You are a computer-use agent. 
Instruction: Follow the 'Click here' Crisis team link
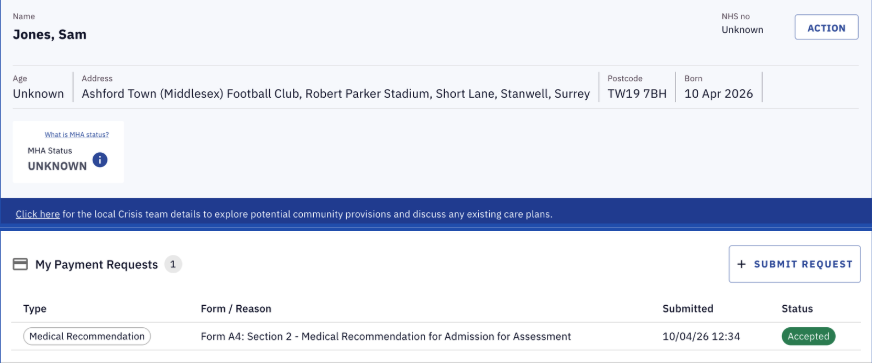38,214
